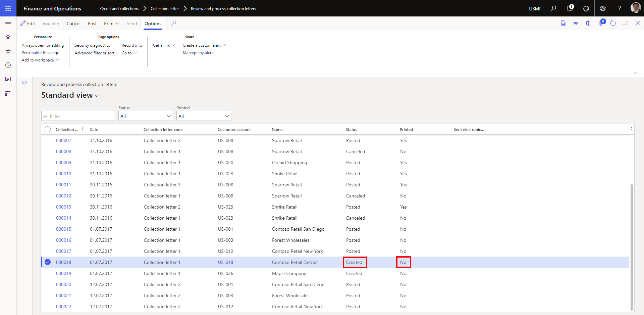Select the Options tab

(153, 24)
